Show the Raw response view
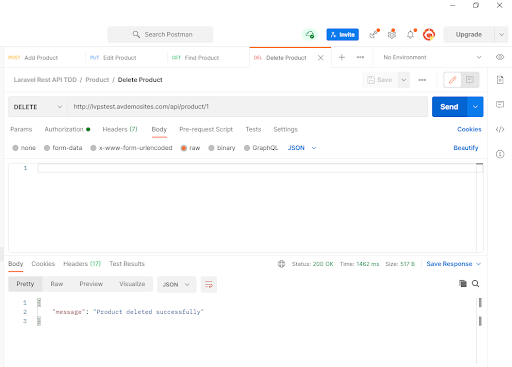 click(x=57, y=284)
